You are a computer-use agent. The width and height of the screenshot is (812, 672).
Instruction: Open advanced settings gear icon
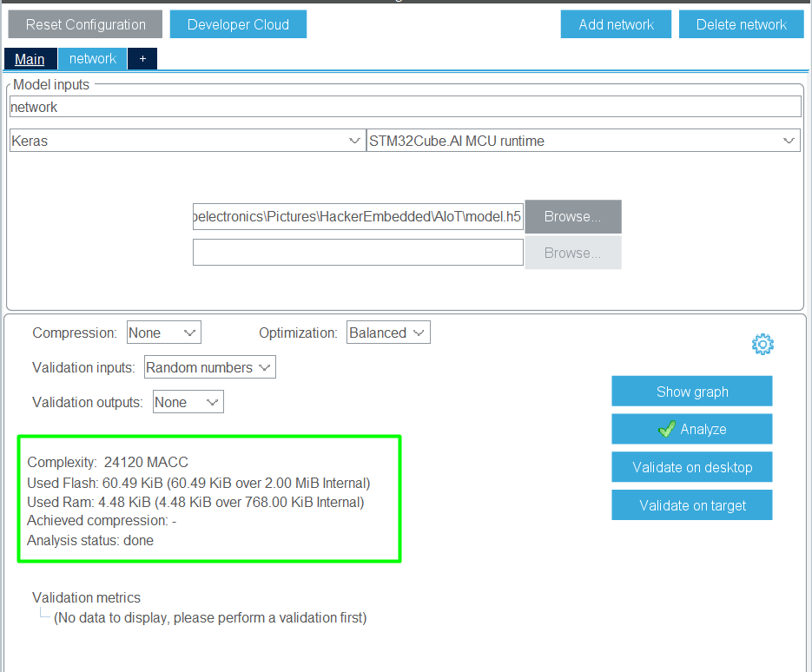pyautogui.click(x=762, y=345)
